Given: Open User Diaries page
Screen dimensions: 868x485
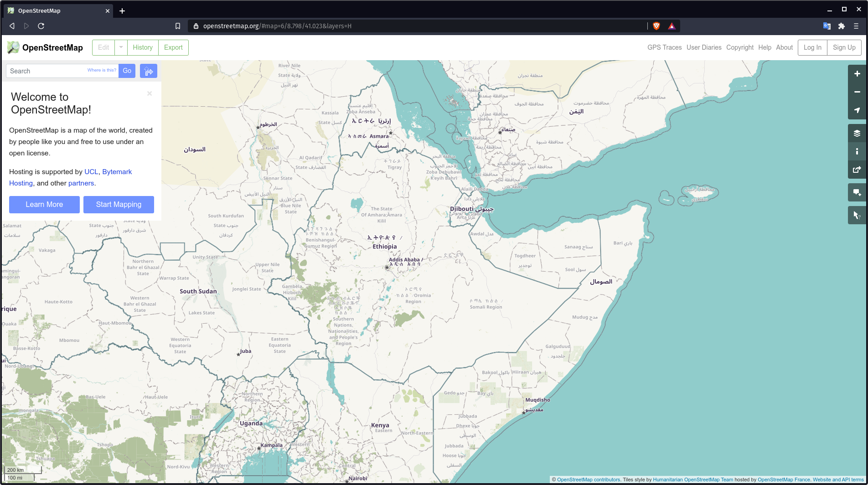Looking at the screenshot, I should (704, 47).
